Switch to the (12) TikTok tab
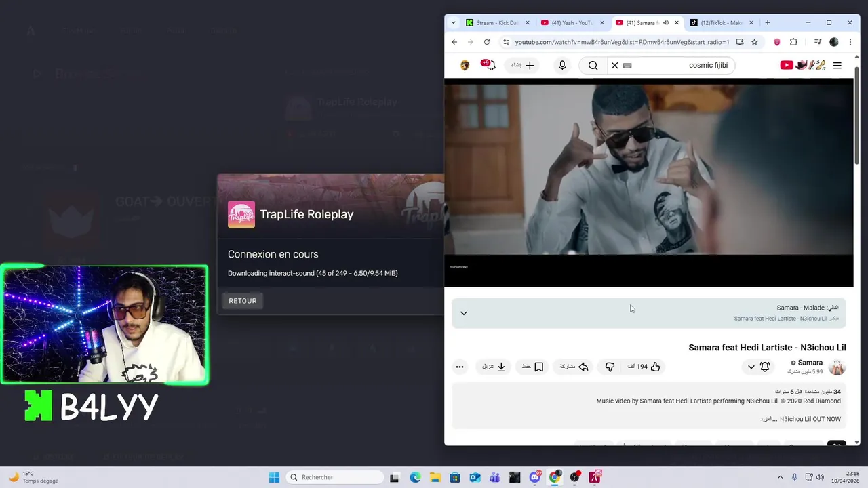Screen dimensions: 868x488 click(x=722, y=22)
